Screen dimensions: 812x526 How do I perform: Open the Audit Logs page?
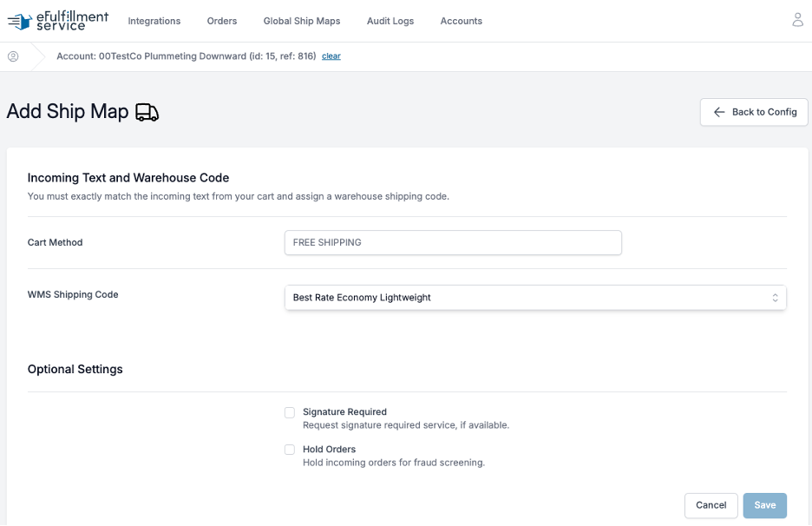point(390,21)
